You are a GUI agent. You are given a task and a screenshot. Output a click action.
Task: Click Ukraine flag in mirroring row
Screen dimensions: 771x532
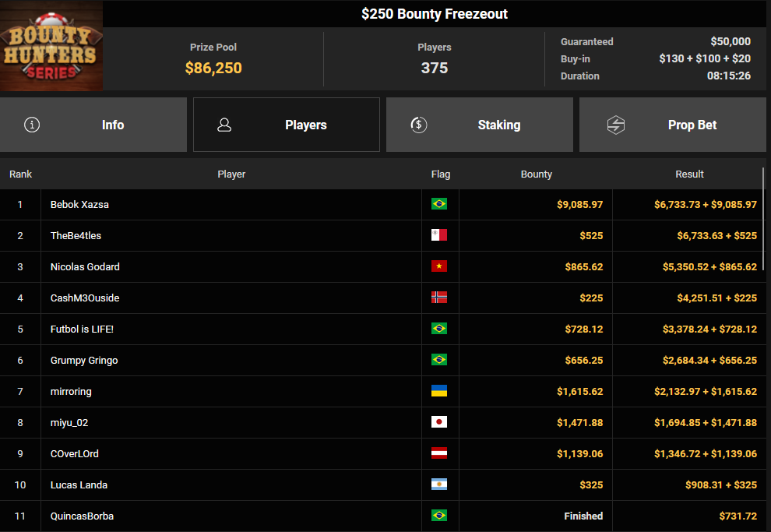439,391
